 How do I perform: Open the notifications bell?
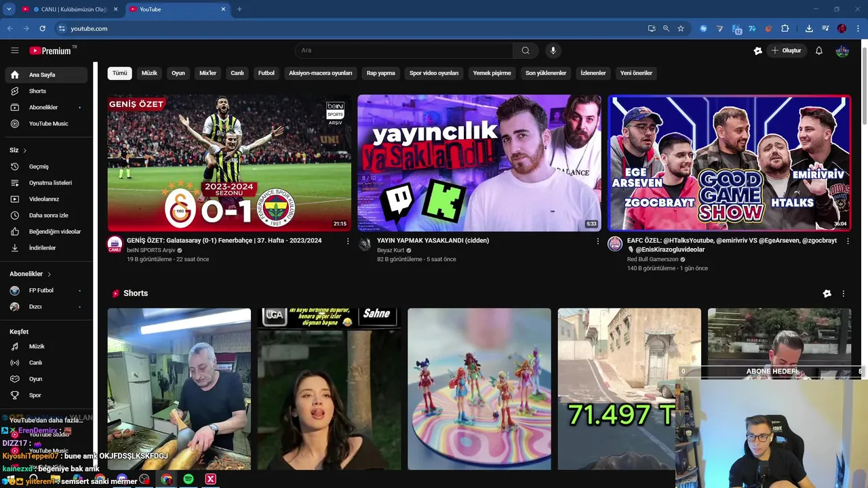pyautogui.click(x=818, y=51)
